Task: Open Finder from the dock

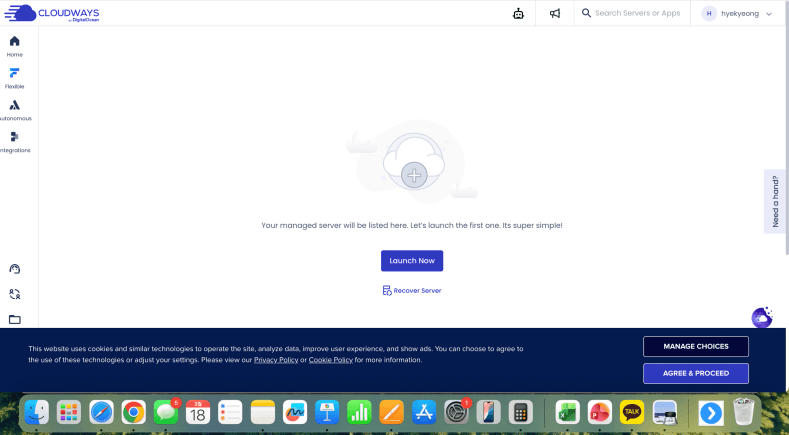Action: (x=37, y=413)
